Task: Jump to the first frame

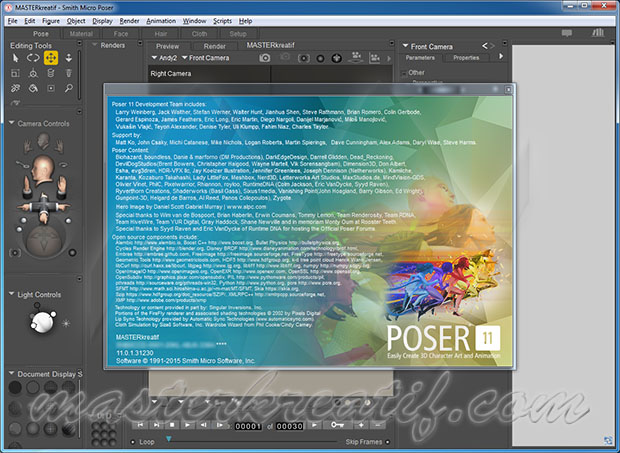Action: pos(140,425)
